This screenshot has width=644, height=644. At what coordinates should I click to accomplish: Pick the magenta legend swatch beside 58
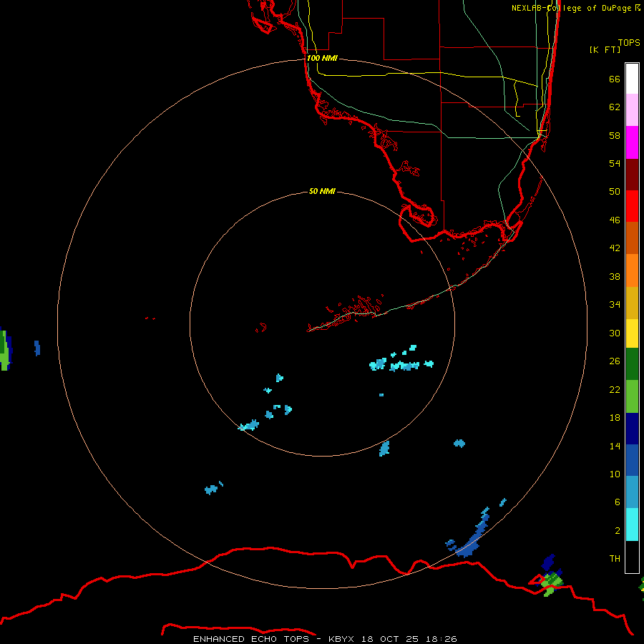632,142
